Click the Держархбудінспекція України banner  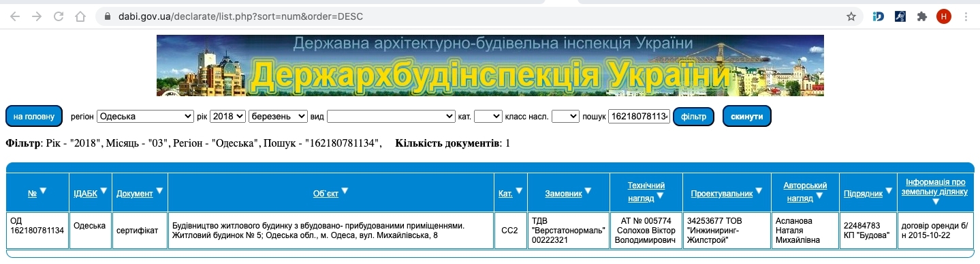(x=490, y=65)
